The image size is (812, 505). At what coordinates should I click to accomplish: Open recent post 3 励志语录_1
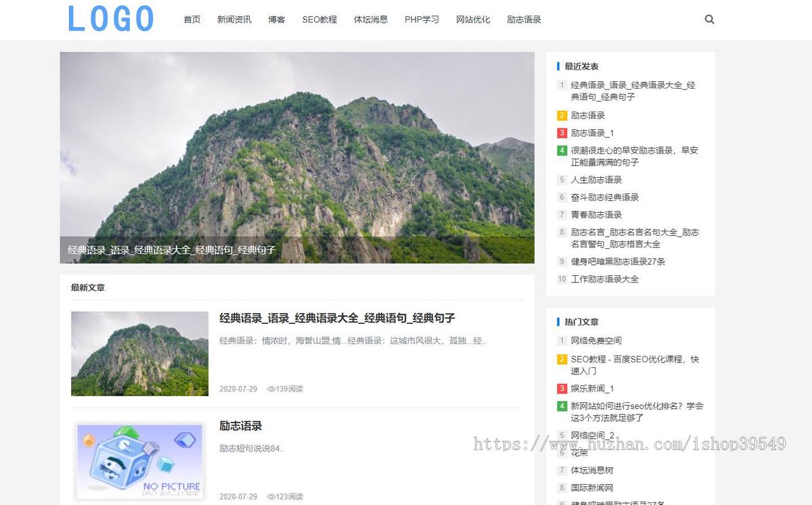pos(593,133)
